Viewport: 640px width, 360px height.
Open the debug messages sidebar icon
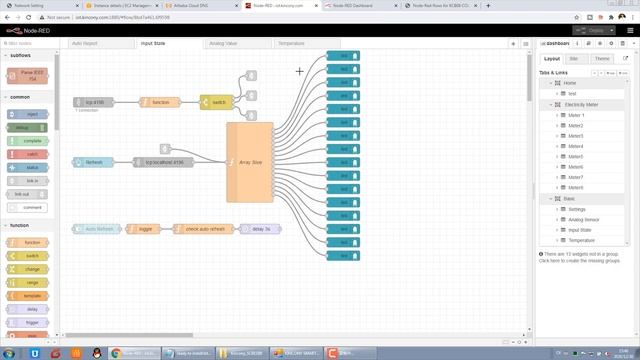coord(600,43)
